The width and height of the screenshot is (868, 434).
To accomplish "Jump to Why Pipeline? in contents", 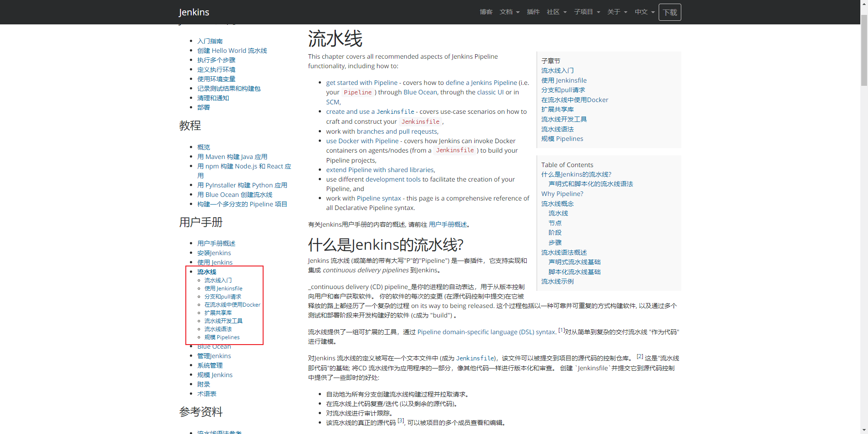I will (562, 194).
